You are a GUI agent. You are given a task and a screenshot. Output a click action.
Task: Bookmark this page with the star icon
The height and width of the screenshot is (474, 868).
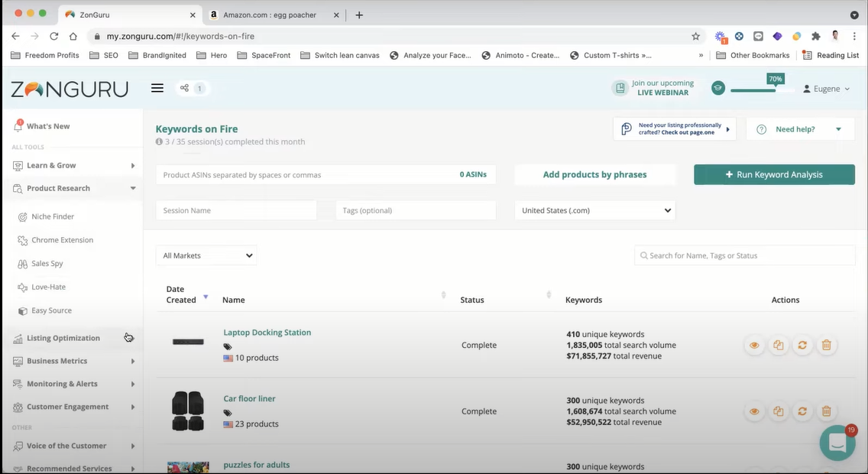pyautogui.click(x=695, y=36)
